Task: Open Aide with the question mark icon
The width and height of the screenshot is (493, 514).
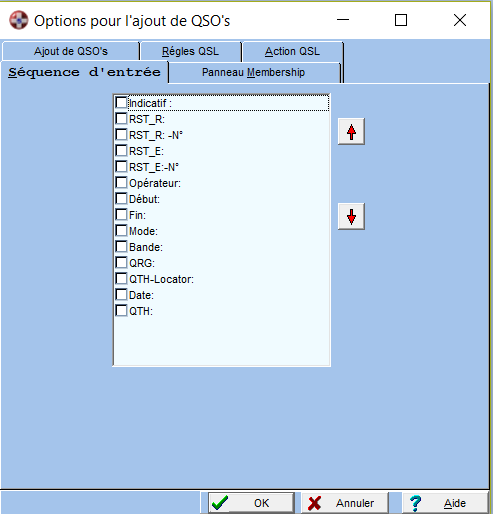Action: coord(445,503)
